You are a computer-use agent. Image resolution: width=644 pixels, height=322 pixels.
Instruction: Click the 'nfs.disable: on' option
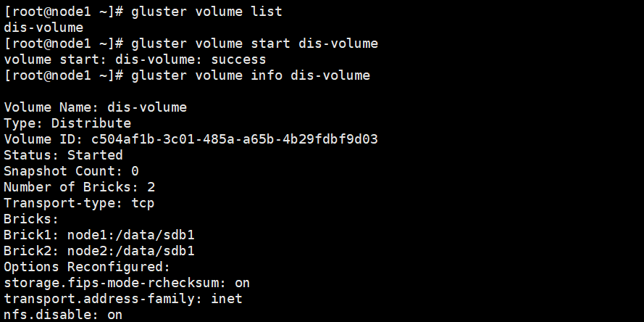pos(63,315)
